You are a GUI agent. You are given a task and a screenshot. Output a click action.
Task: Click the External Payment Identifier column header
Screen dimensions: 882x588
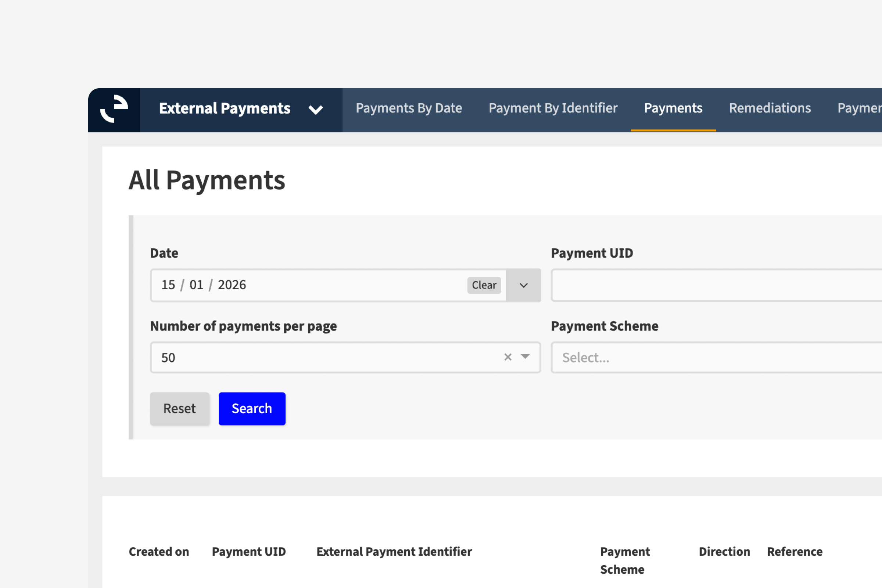[394, 552]
